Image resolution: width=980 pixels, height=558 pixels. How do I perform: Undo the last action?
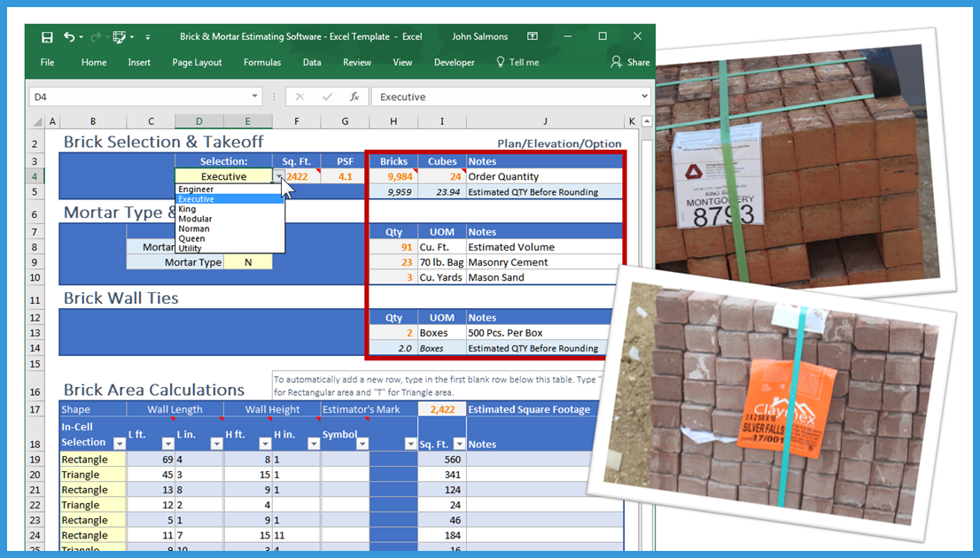(69, 37)
